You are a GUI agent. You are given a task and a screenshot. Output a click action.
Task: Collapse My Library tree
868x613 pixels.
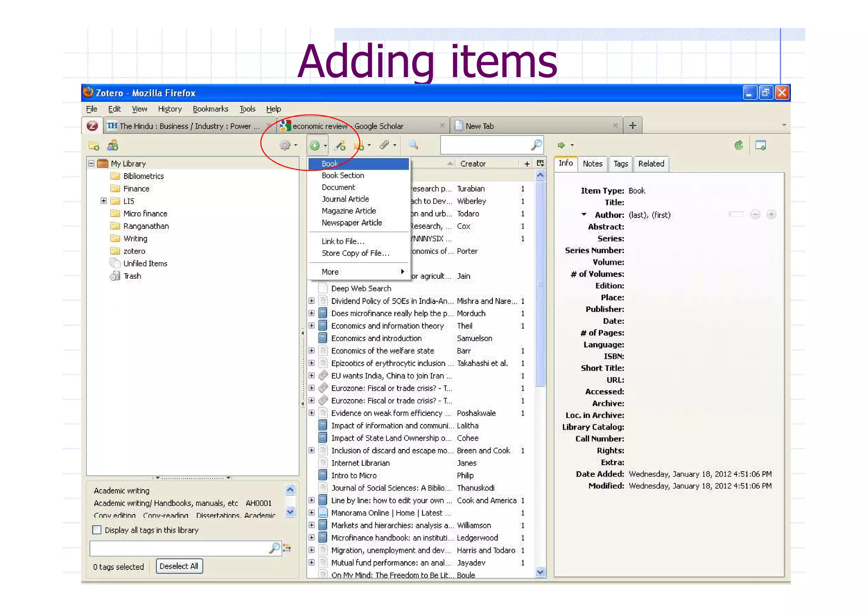[91, 163]
